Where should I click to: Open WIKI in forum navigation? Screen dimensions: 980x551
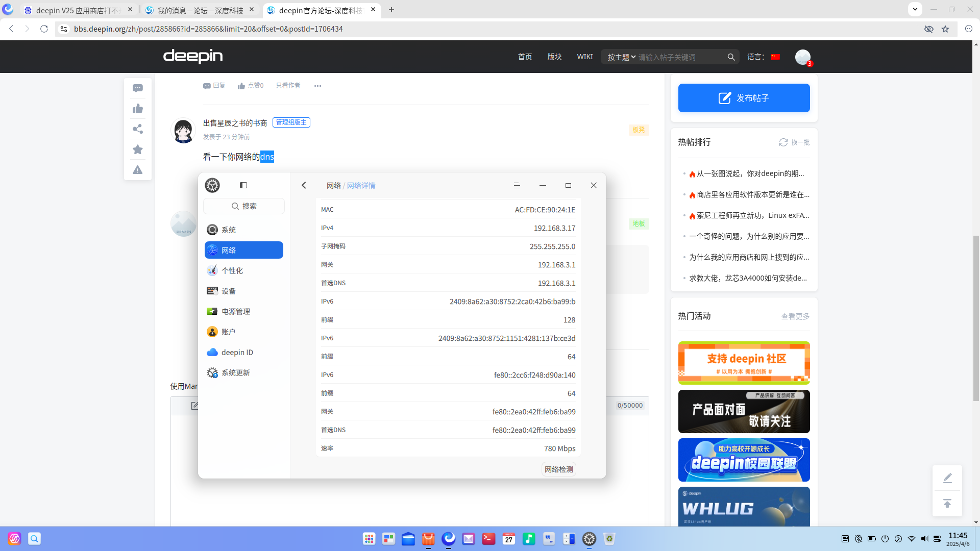pos(585,57)
